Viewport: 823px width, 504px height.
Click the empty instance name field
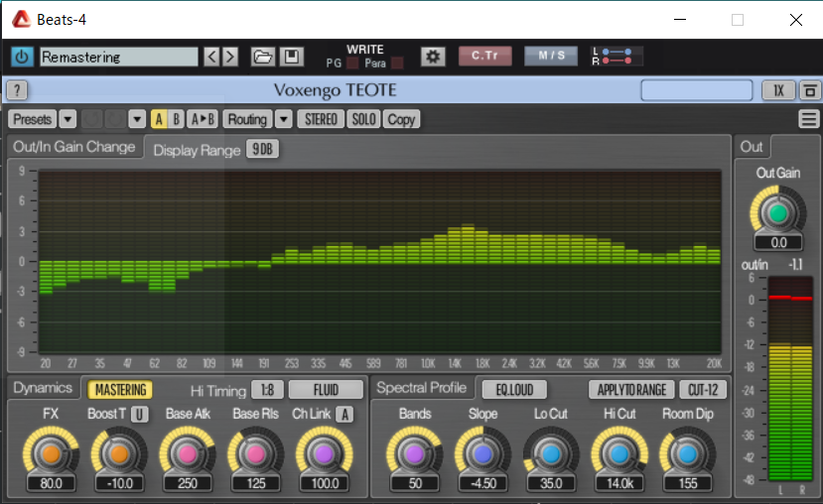(697, 90)
